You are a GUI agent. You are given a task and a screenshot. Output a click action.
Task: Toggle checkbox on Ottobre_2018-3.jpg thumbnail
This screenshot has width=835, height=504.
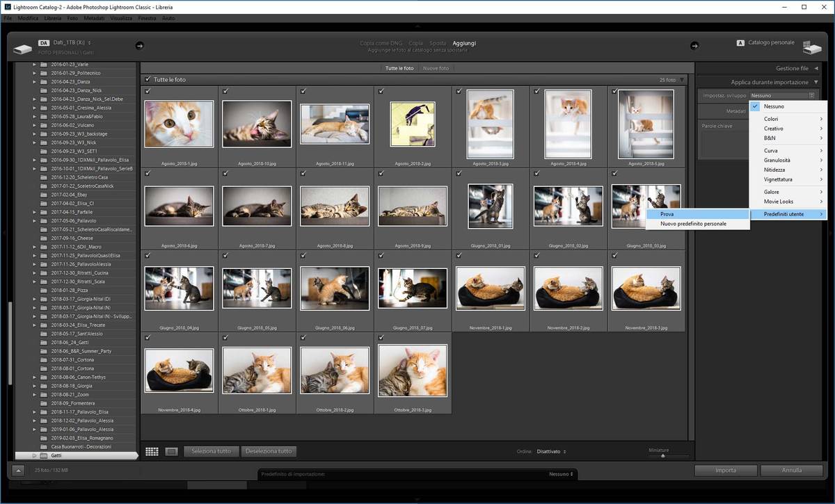(x=381, y=337)
